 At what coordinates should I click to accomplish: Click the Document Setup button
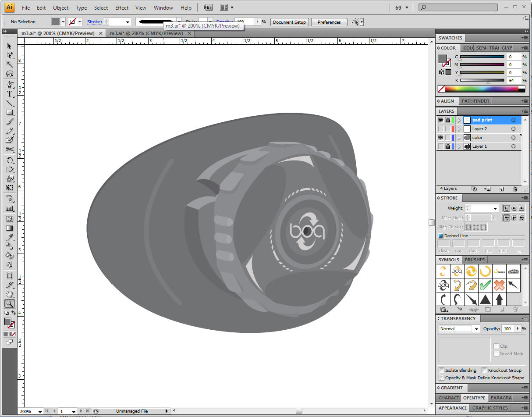tap(289, 22)
